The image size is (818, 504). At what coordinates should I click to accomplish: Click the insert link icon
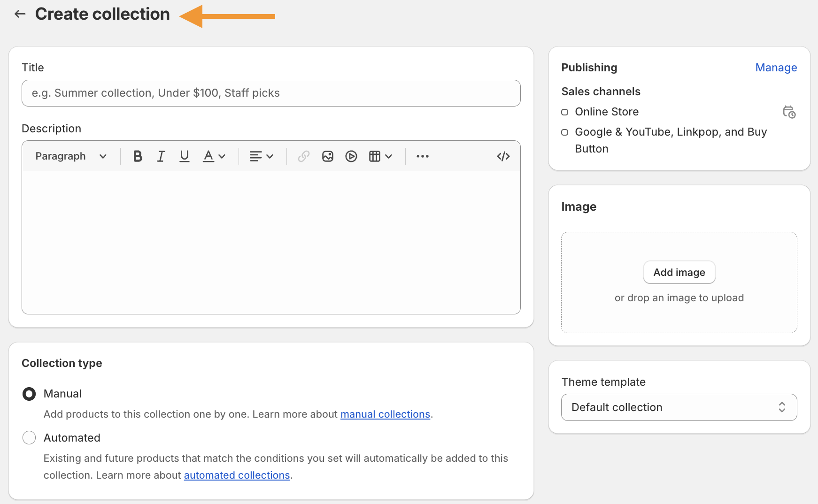click(304, 156)
